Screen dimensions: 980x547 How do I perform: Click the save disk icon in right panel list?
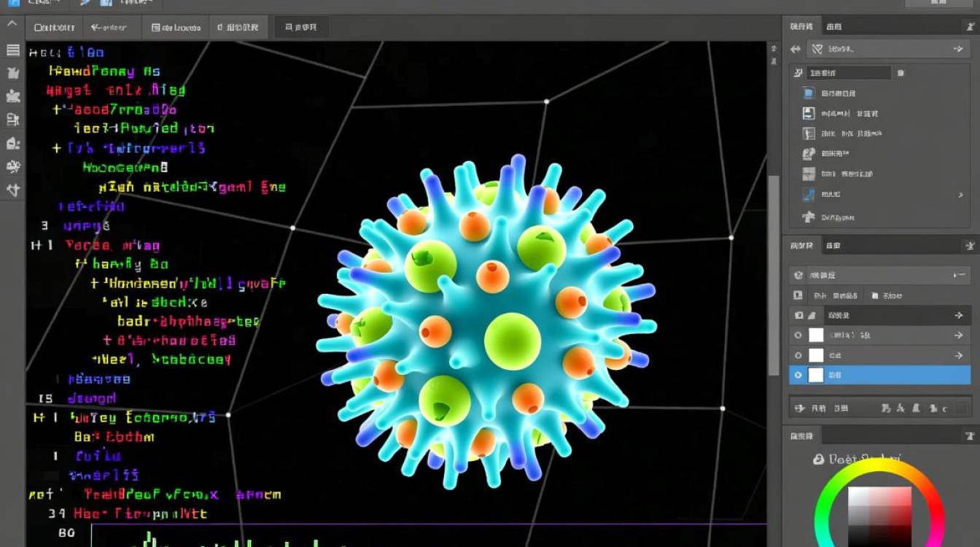(x=808, y=113)
